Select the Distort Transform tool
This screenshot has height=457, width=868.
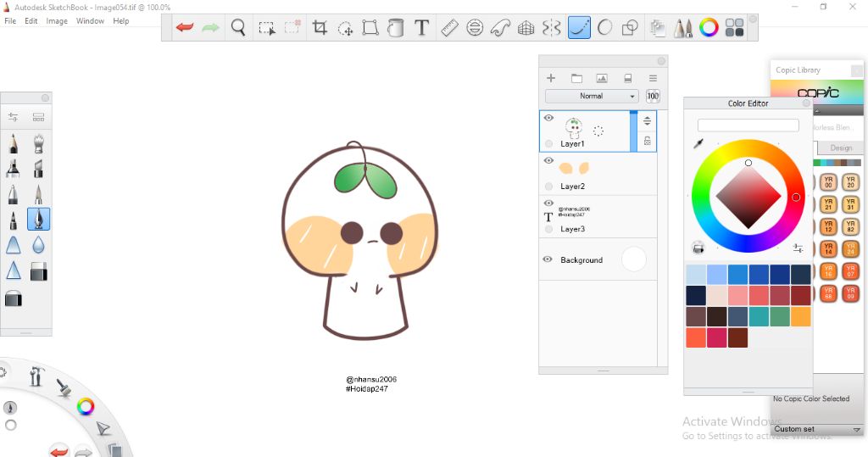tap(370, 27)
